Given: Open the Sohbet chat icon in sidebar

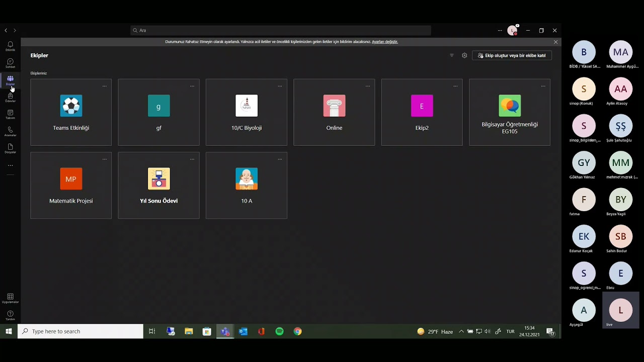Looking at the screenshot, I should [x=10, y=62].
